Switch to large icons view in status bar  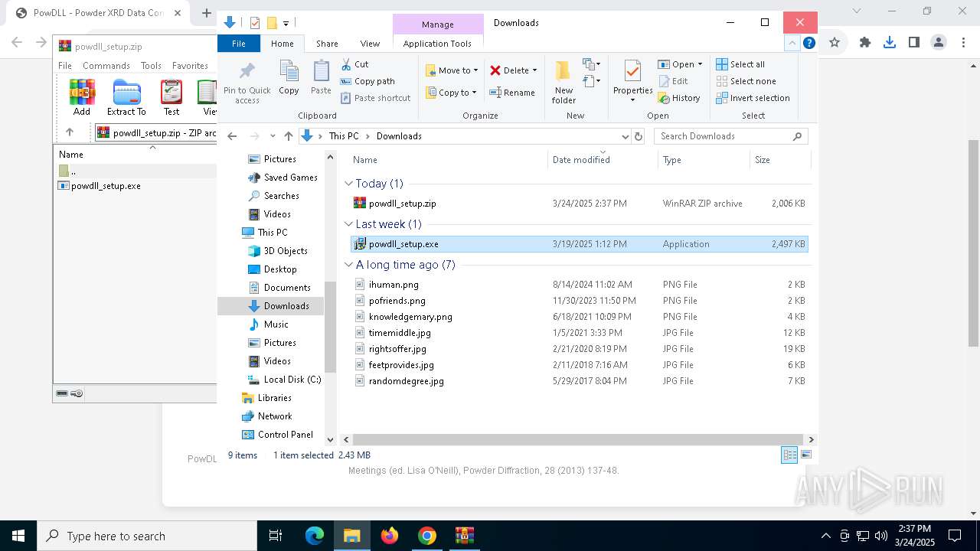[x=805, y=455]
